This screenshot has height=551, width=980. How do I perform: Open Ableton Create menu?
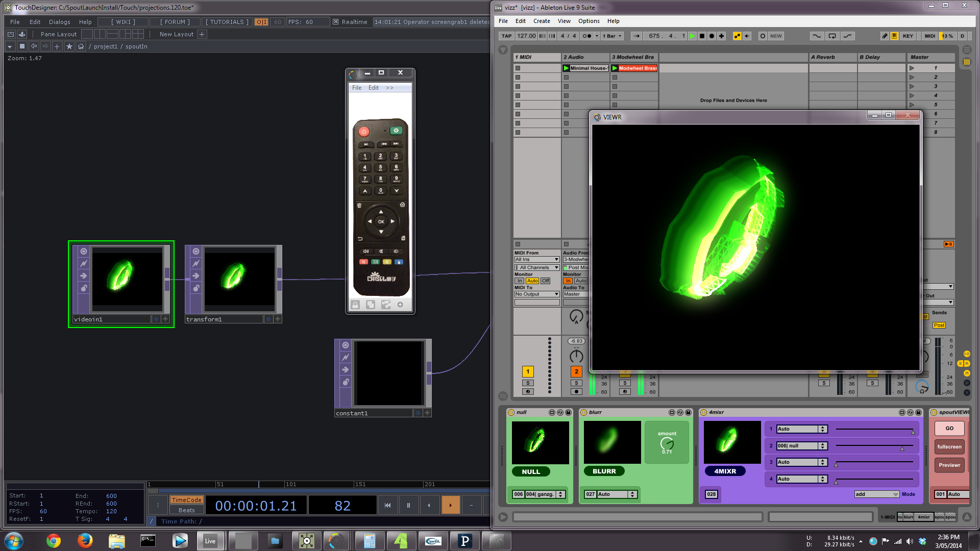[x=542, y=21]
